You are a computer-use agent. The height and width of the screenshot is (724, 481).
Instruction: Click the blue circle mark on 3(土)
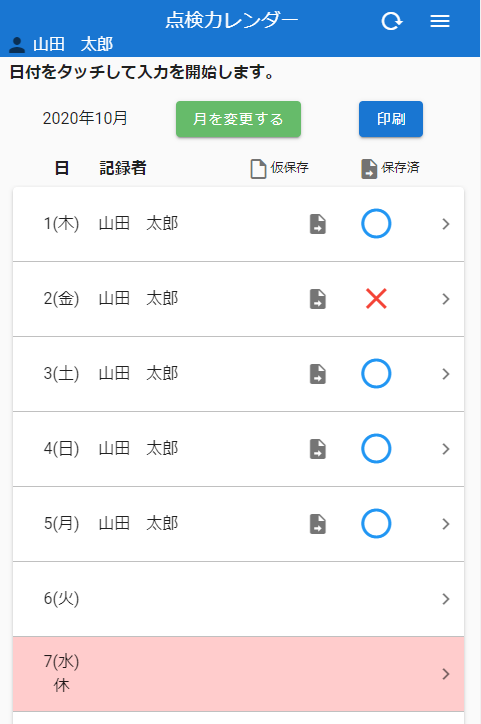click(x=376, y=374)
